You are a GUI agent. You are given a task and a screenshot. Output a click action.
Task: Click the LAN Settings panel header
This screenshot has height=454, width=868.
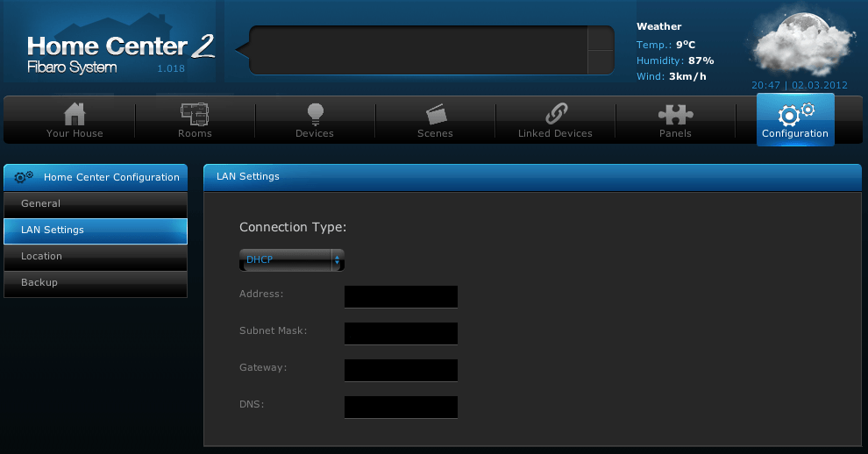click(x=532, y=177)
